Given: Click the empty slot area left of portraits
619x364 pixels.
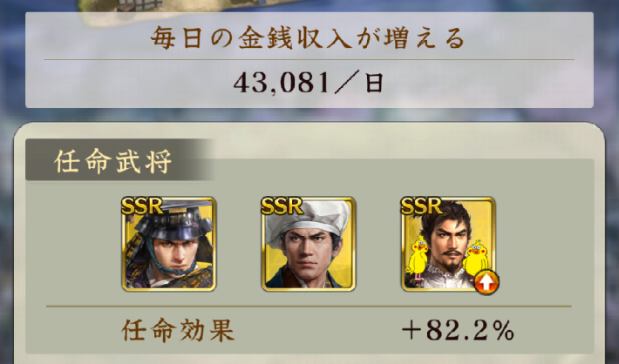Looking at the screenshot, I should tap(75, 244).
